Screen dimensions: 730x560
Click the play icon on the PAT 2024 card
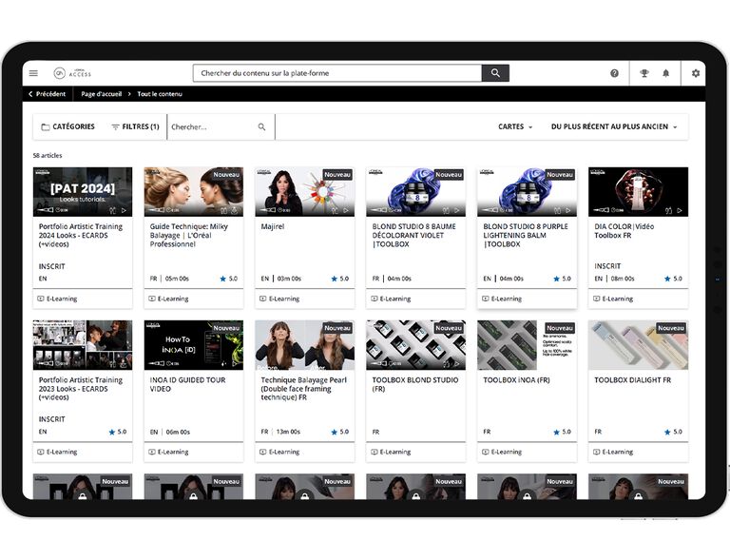tap(124, 210)
